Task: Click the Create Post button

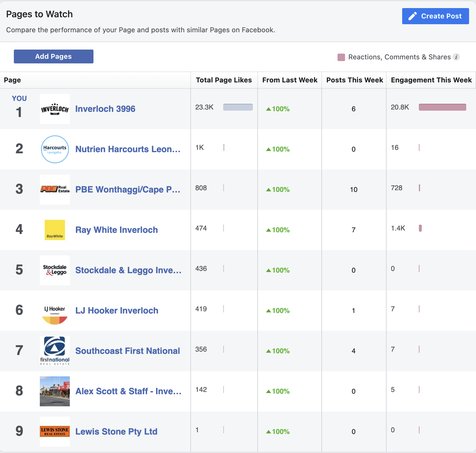Action: pyautogui.click(x=435, y=16)
